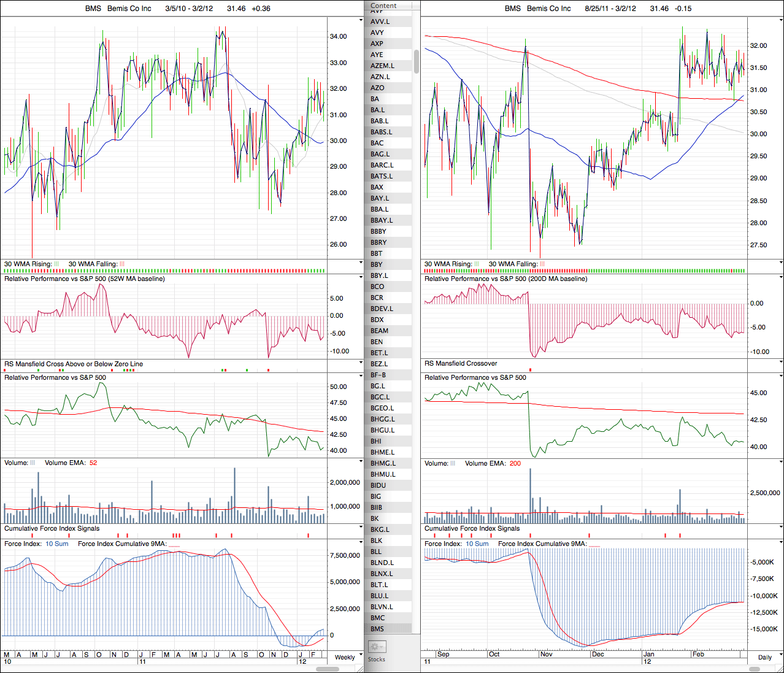Select BIDU in the symbol list
The image size is (784, 673).
[x=379, y=485]
